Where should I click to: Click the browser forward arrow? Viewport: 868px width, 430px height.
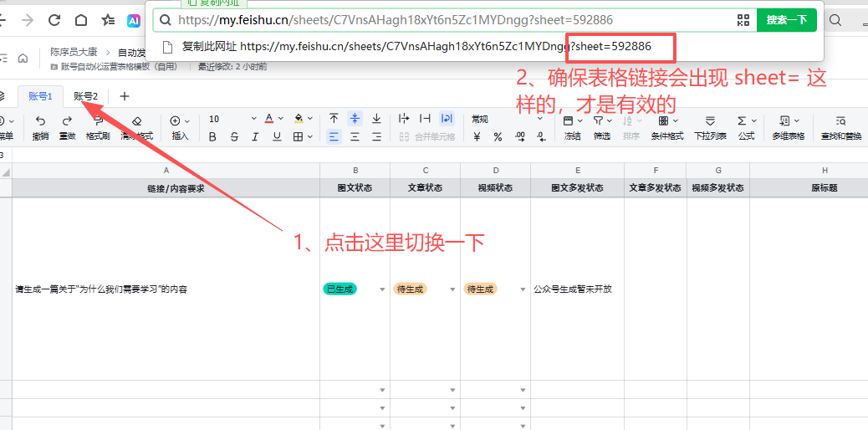point(28,21)
